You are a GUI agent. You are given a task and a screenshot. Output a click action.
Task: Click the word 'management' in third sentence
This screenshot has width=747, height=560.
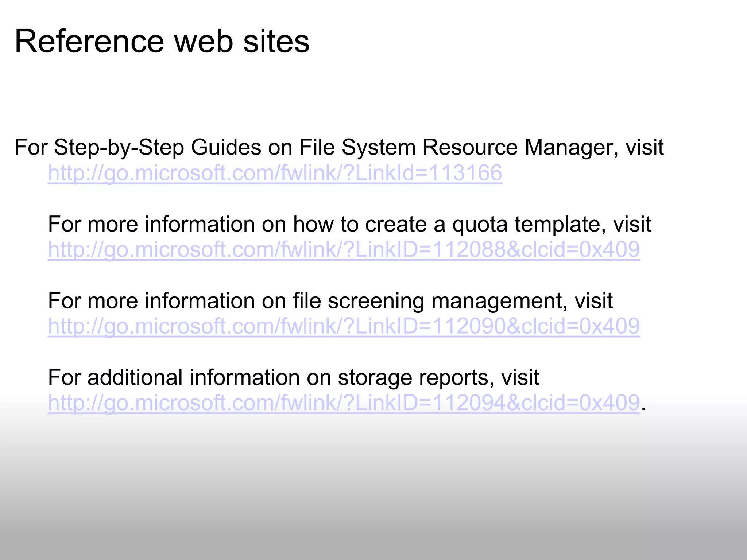coord(499,302)
